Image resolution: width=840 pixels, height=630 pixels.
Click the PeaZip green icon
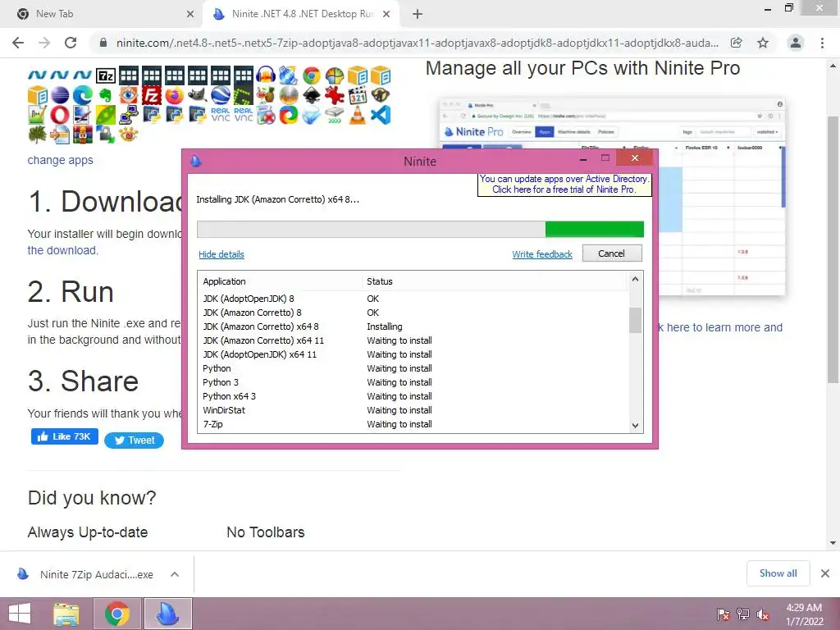(x=106, y=115)
